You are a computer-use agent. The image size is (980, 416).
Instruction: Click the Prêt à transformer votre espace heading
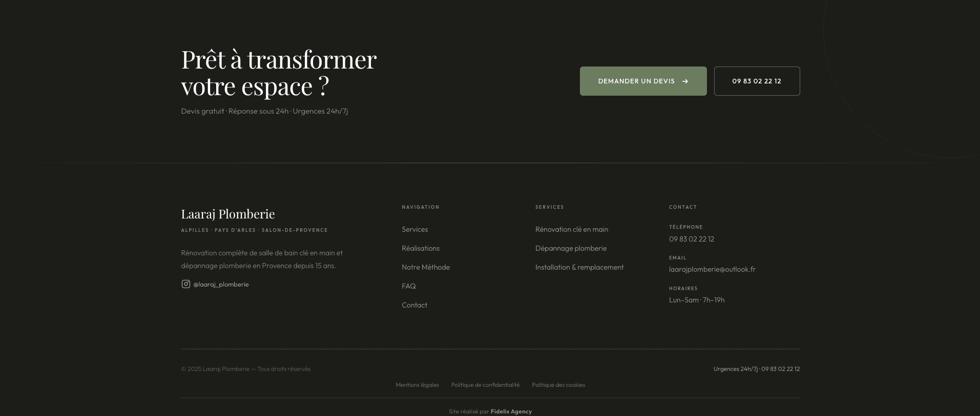pyautogui.click(x=279, y=72)
